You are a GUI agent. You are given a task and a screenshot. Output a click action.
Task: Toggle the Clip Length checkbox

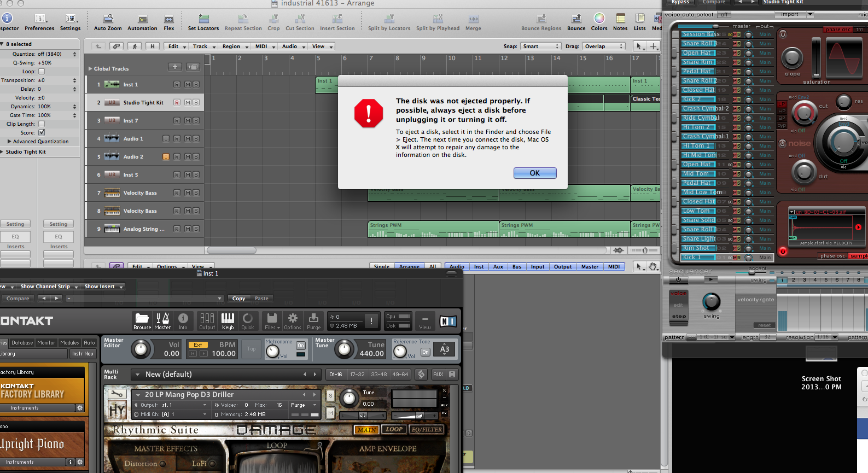pyautogui.click(x=42, y=124)
